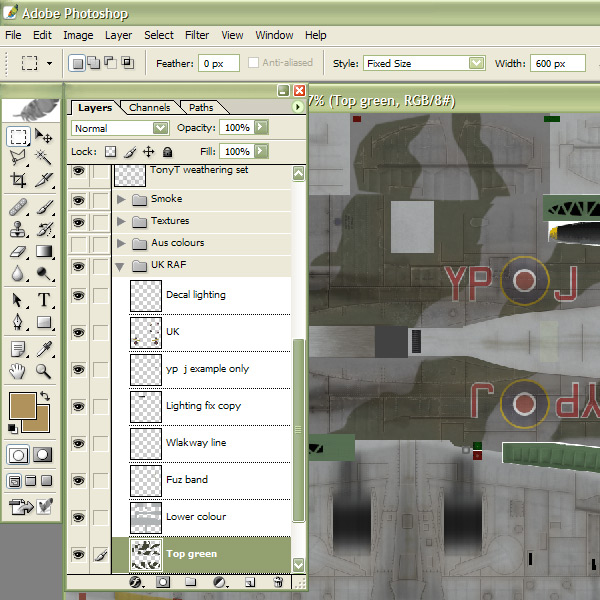The height and width of the screenshot is (600, 600).
Task: Select the Eyedropper tool
Action: click(43, 349)
